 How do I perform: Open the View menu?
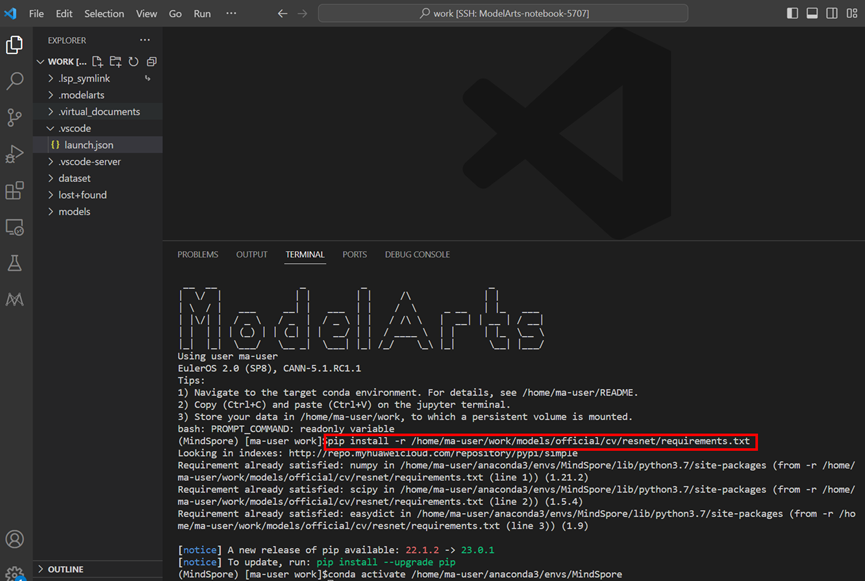pos(146,13)
